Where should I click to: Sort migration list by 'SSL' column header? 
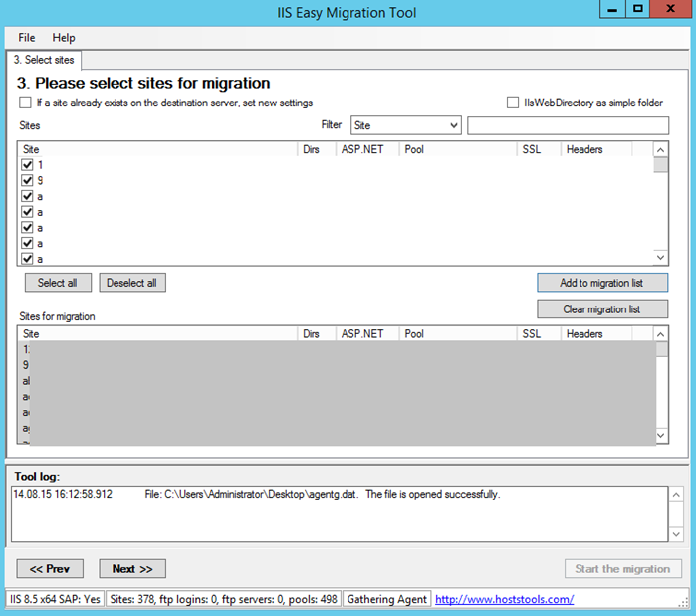click(539, 334)
